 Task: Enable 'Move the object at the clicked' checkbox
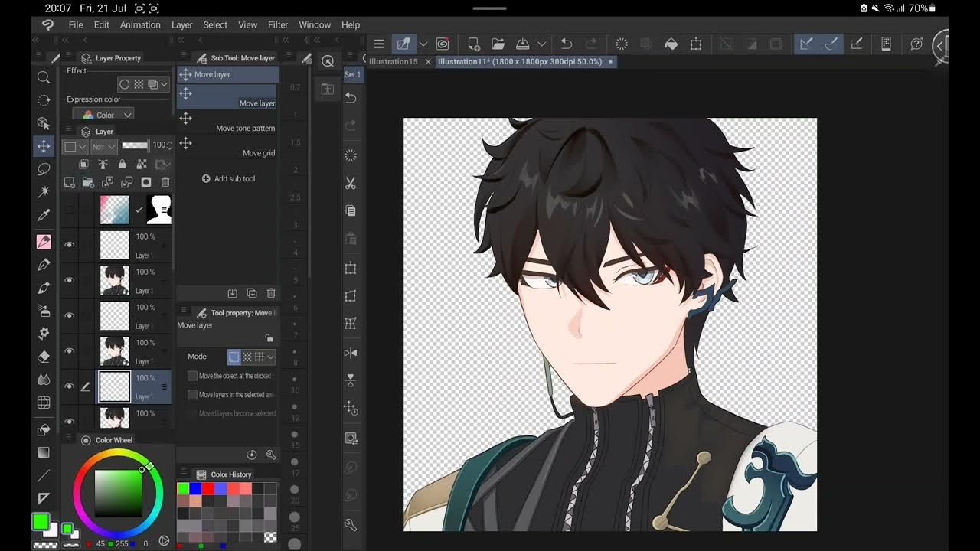[193, 376]
